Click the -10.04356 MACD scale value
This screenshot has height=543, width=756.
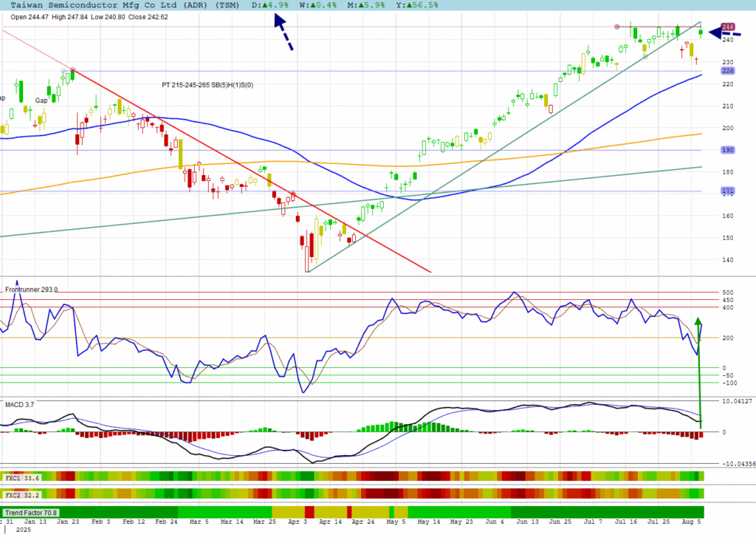coord(738,464)
